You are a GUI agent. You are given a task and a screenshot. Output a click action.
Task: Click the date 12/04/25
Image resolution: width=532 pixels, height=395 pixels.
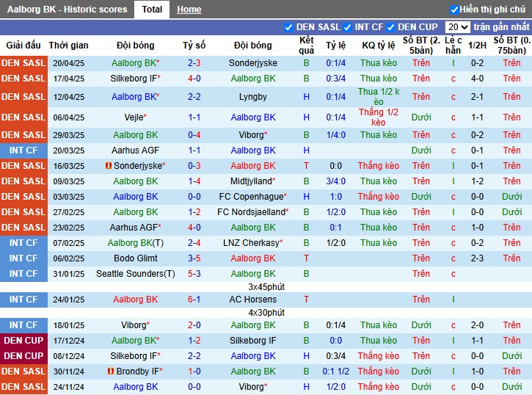68,97
